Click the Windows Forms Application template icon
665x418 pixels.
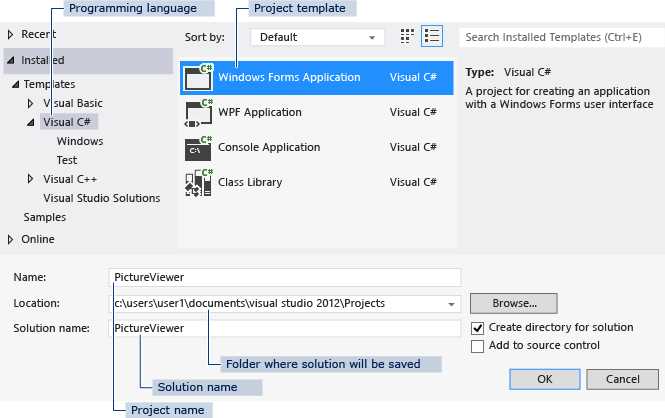[x=199, y=77]
